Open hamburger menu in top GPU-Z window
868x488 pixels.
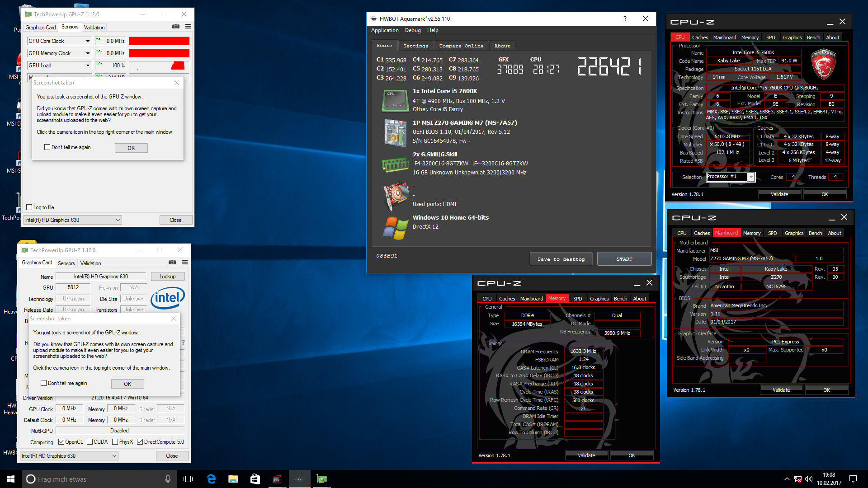pos(189,27)
